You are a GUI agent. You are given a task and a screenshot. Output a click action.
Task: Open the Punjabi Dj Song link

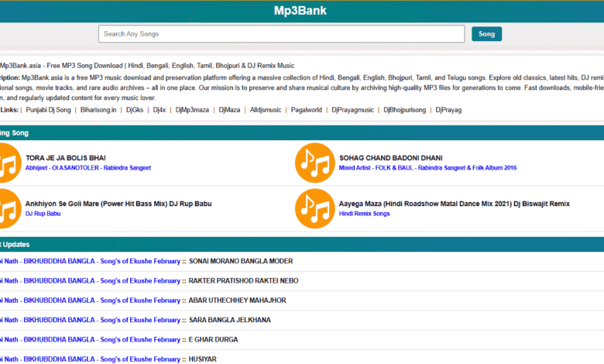(48, 110)
